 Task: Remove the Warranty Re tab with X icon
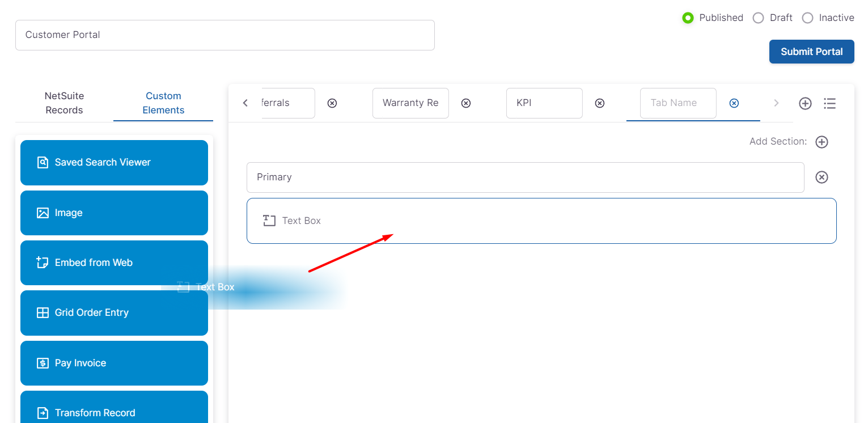click(465, 103)
